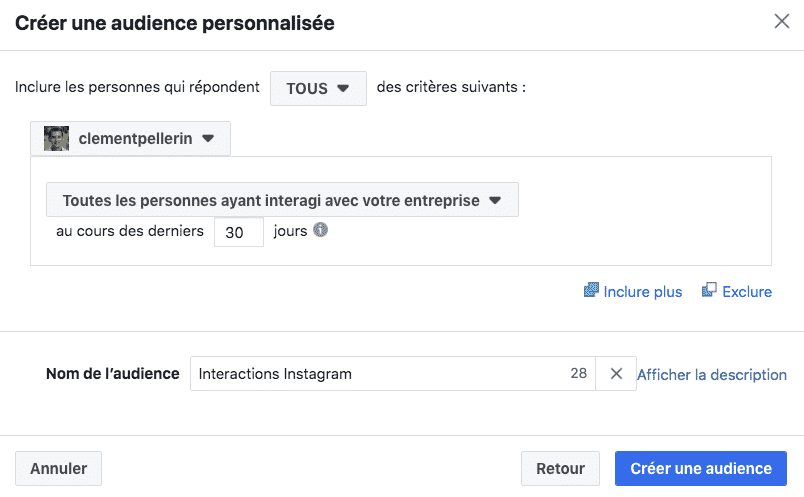804x497 pixels.
Task: Select the "Inclure plus" link text
Action: pyautogui.click(x=643, y=292)
